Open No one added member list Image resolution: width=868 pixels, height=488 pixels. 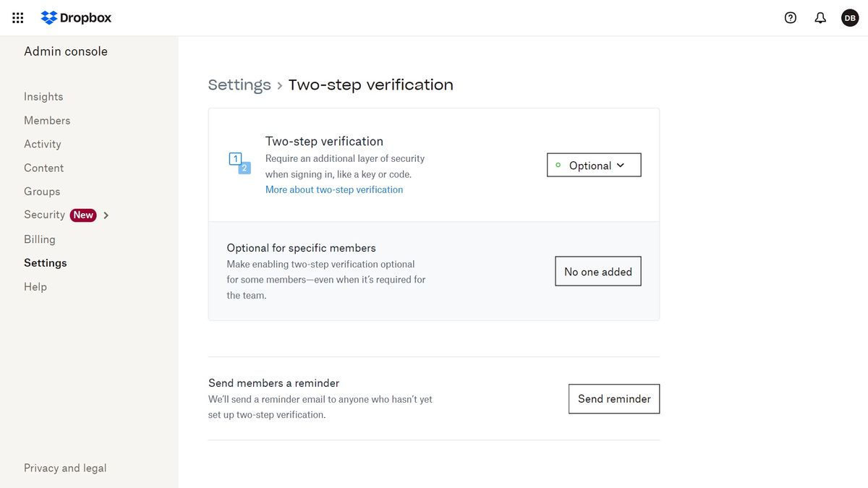[x=597, y=270]
